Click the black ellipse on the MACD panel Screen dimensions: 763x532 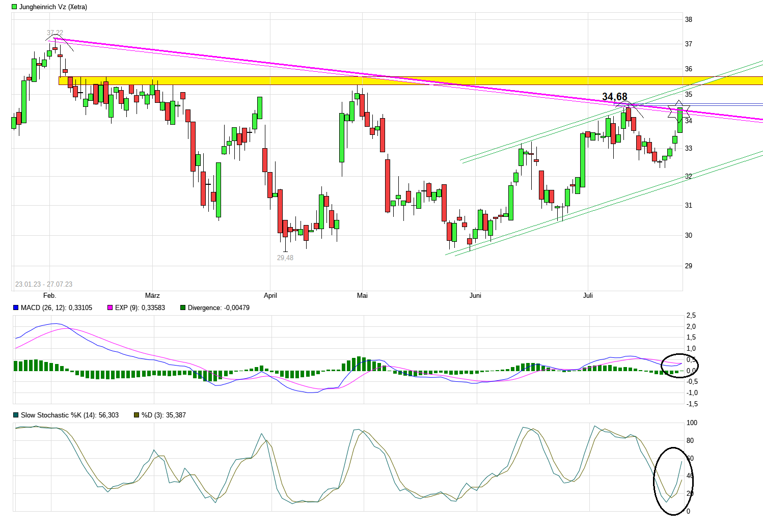coord(679,365)
